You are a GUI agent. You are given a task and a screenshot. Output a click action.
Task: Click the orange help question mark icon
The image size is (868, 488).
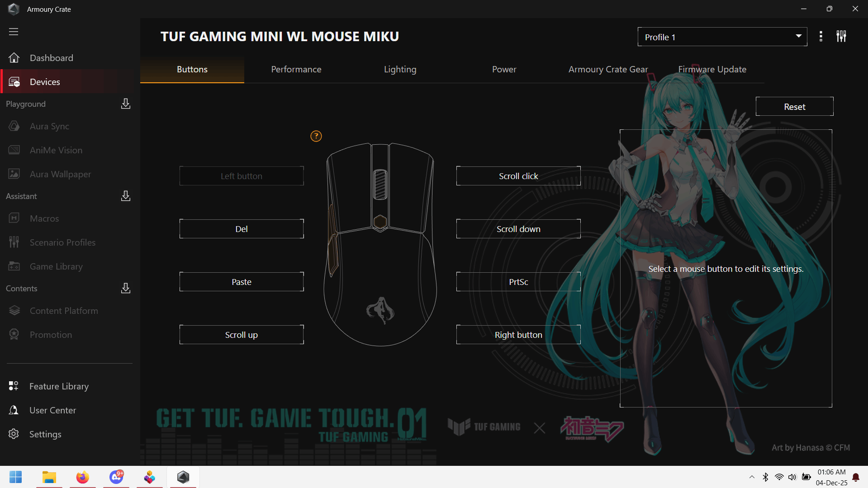click(316, 136)
